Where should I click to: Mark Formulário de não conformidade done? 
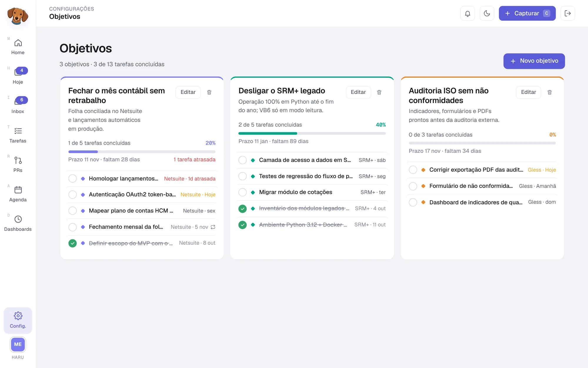tap(413, 186)
